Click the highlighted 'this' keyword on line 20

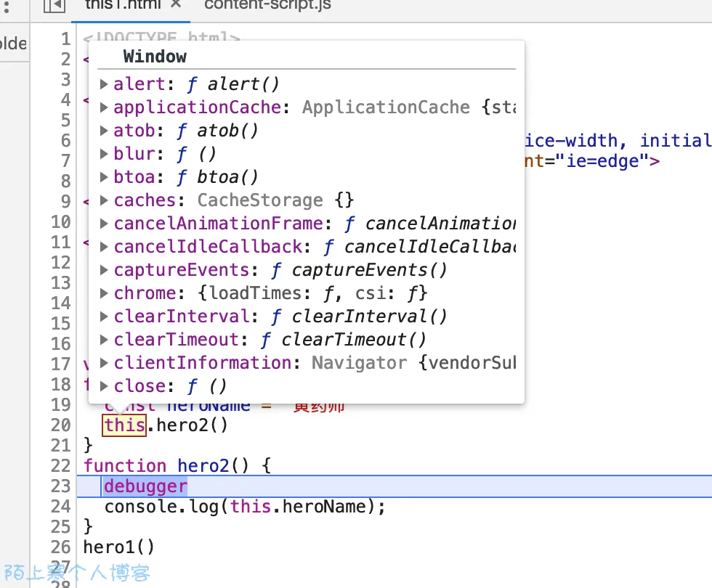pos(124,425)
